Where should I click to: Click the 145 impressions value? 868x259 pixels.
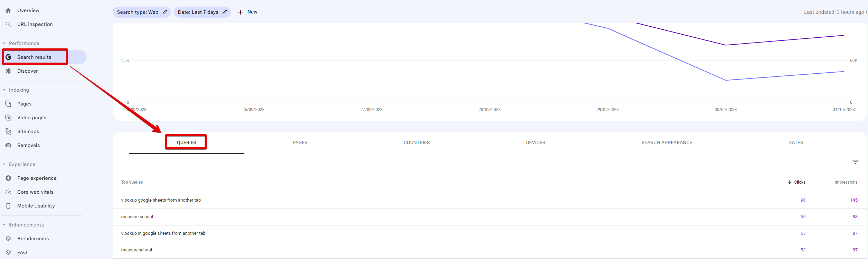[854, 200]
